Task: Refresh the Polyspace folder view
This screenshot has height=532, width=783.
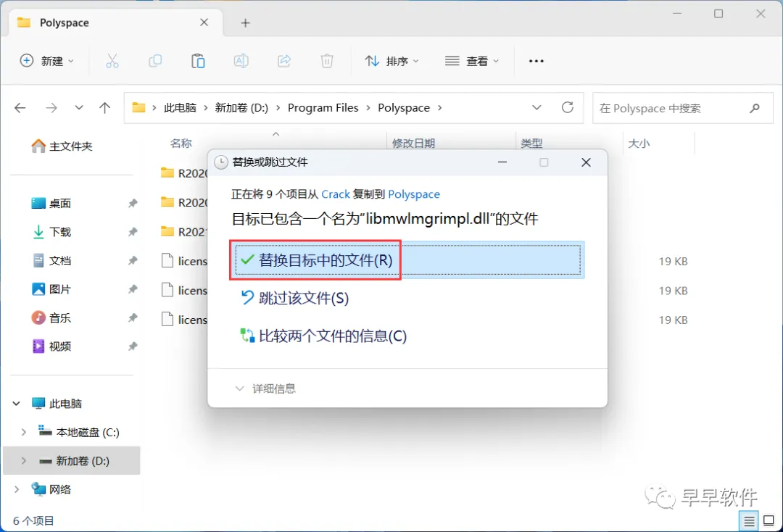Action: [x=568, y=107]
